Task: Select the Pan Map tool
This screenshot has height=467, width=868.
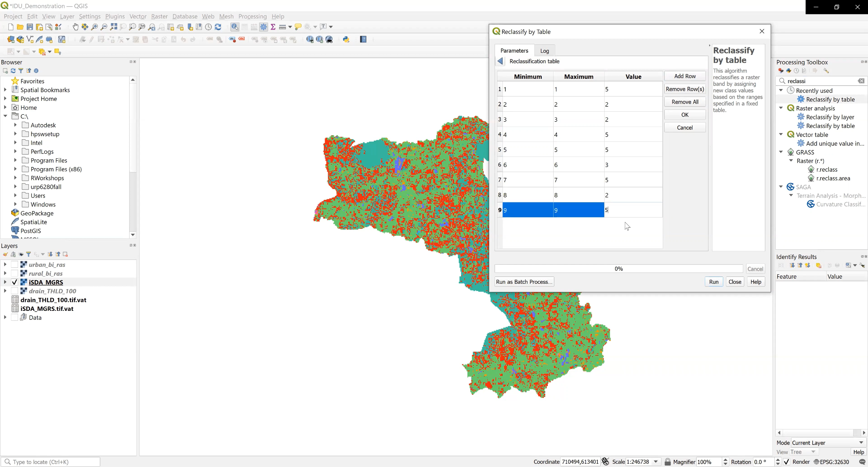Action: [x=76, y=27]
